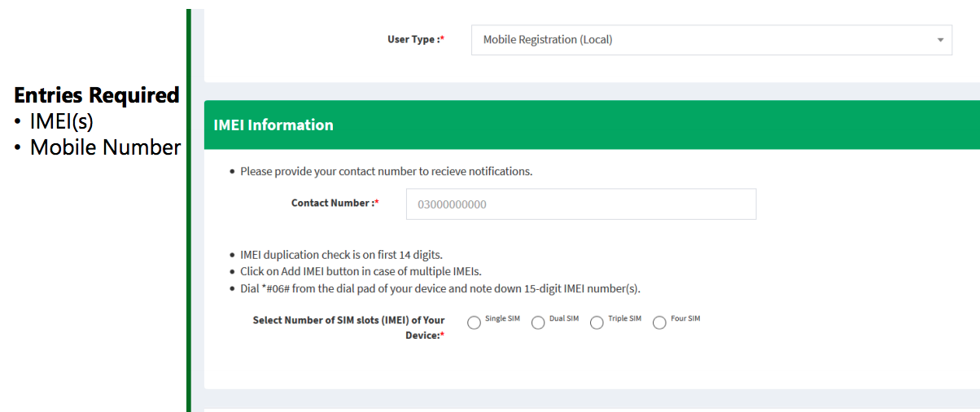Image resolution: width=980 pixels, height=412 pixels.
Task: Choose the Dual SIM option
Action: pyautogui.click(x=538, y=323)
